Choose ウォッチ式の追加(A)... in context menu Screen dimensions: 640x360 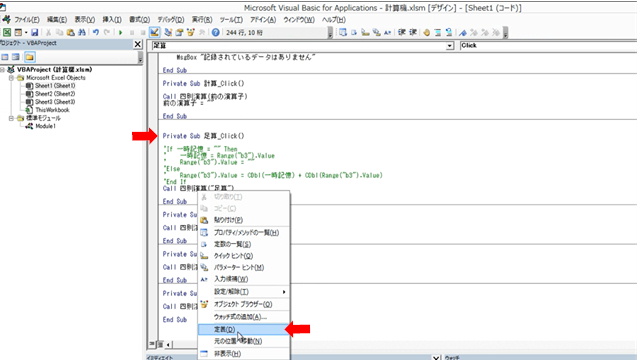click(244, 317)
